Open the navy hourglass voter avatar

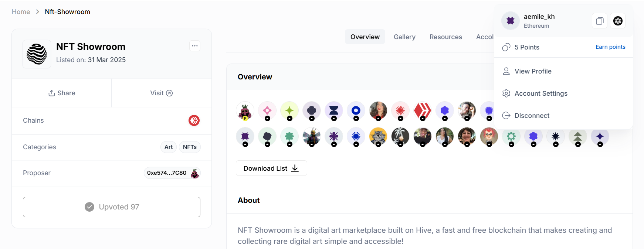[x=334, y=110]
